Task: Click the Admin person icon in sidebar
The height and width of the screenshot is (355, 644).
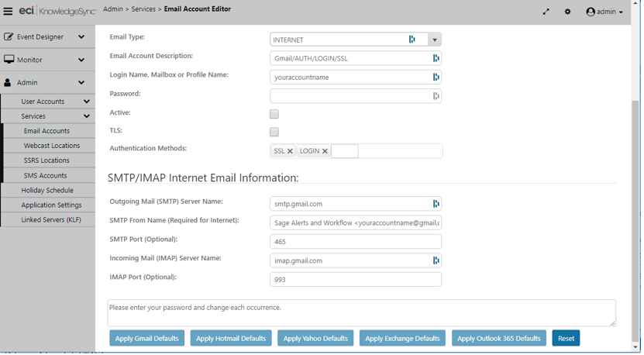Action: click(x=8, y=83)
